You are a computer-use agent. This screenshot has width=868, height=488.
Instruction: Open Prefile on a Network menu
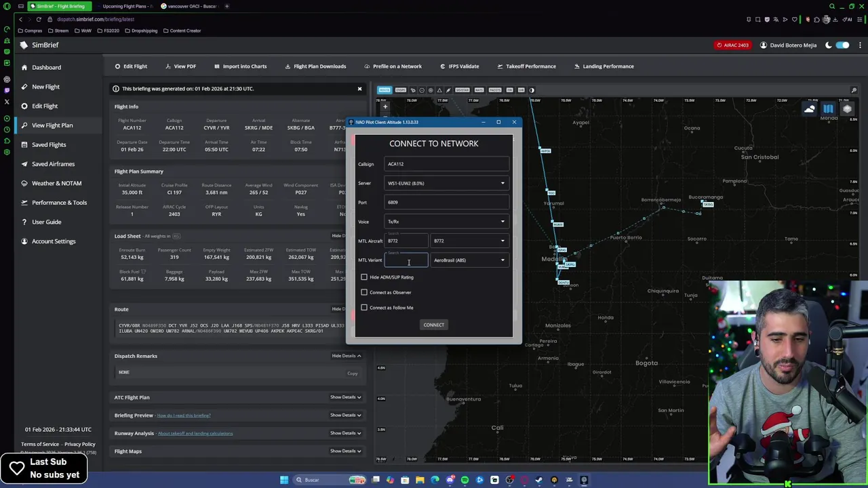click(x=393, y=66)
